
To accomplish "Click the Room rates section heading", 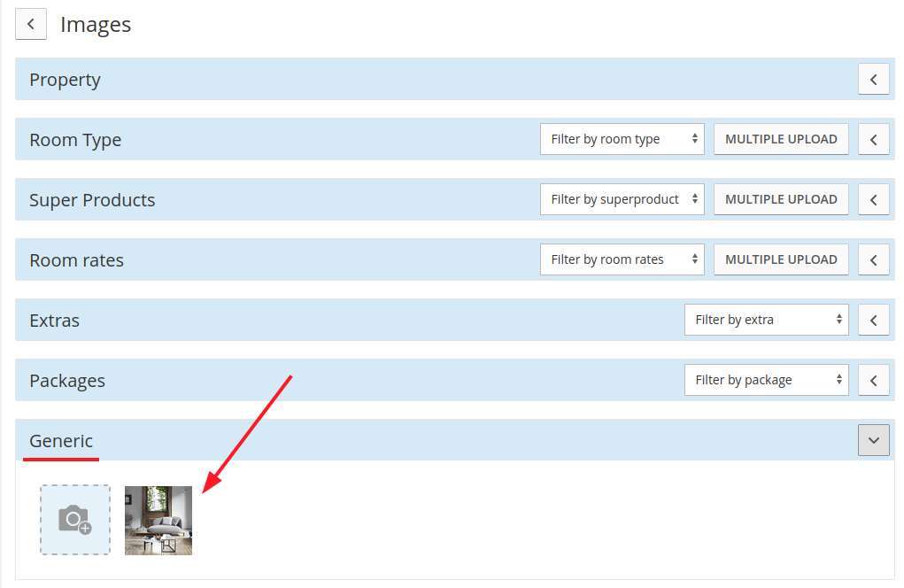I will [77, 260].
